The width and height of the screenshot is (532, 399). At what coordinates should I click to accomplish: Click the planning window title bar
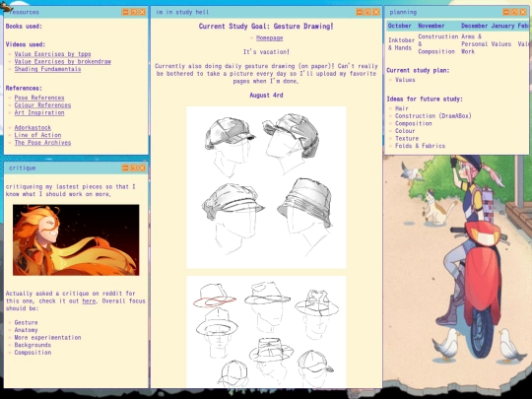[x=456, y=12]
